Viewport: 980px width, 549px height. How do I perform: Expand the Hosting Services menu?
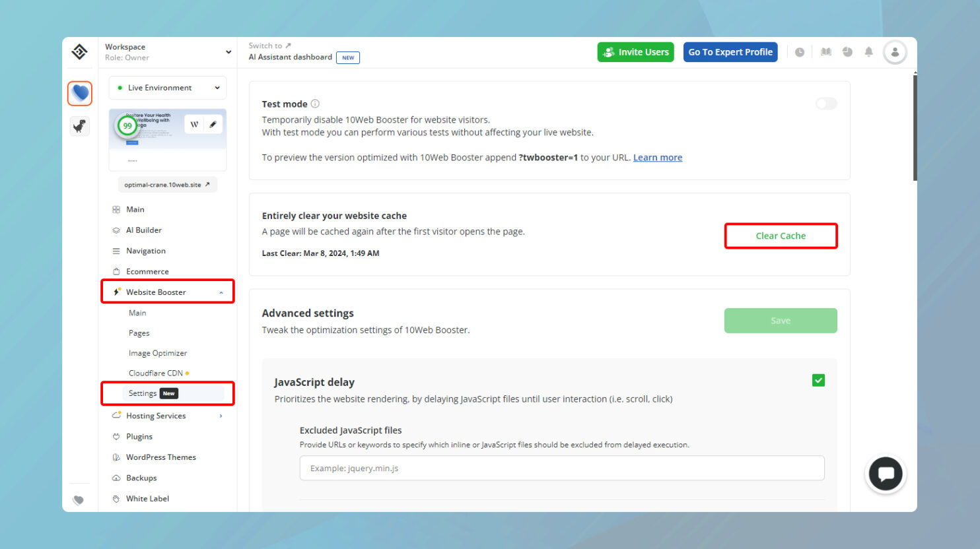[x=156, y=416]
